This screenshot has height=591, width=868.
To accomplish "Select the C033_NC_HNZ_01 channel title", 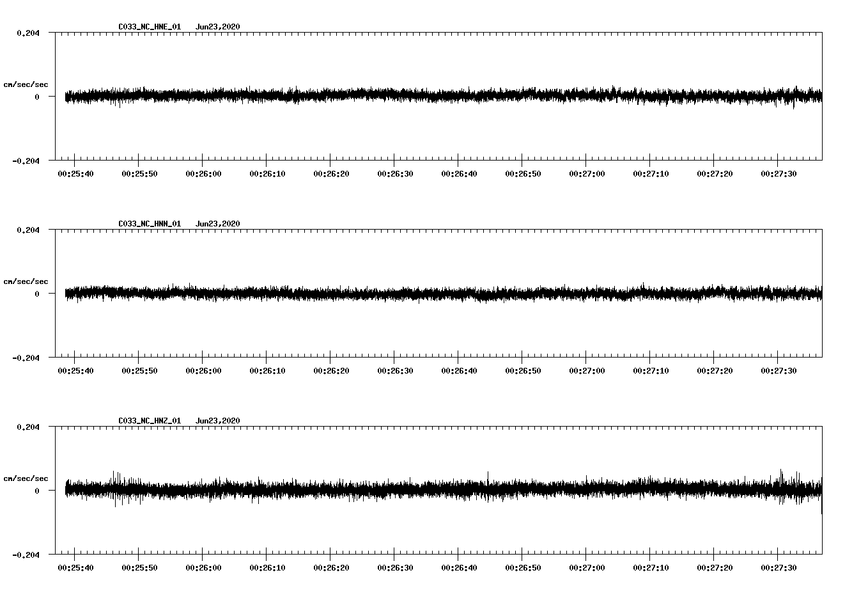I will 150,421.
